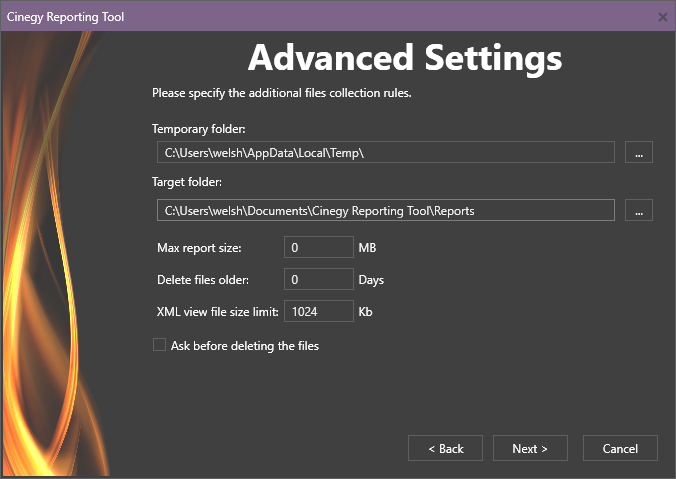The width and height of the screenshot is (676, 479).
Task: Click the 'XML view file size limit:' label
Action: [217, 312]
